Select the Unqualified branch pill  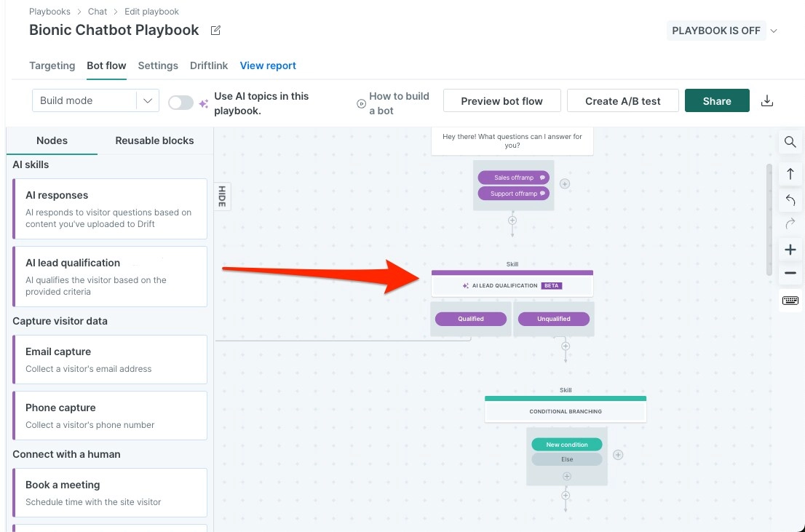(553, 319)
